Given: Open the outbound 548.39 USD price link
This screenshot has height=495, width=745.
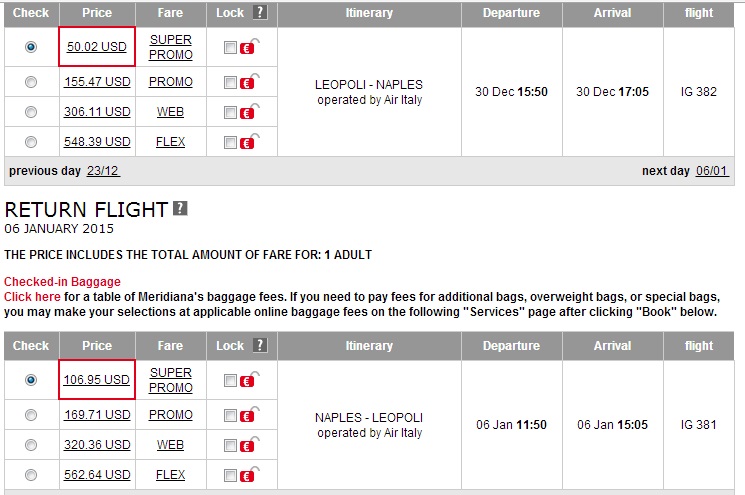Looking at the screenshot, I should tap(97, 142).
